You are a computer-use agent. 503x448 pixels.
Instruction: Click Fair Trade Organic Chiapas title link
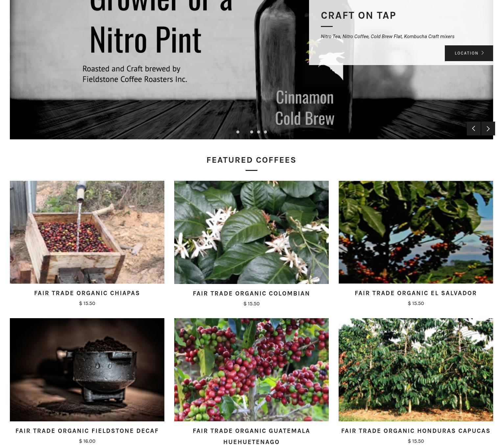click(x=87, y=293)
